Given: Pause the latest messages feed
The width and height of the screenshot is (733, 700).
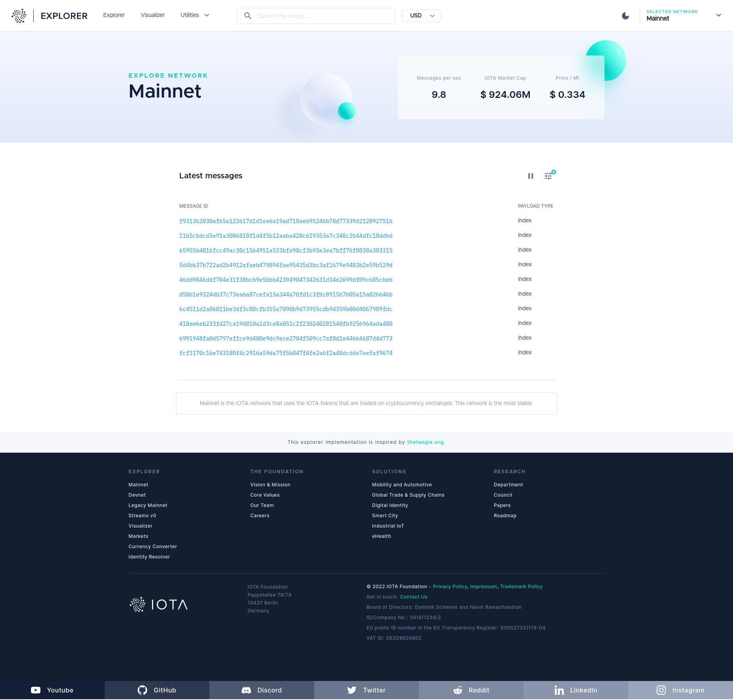Looking at the screenshot, I should click(x=531, y=176).
